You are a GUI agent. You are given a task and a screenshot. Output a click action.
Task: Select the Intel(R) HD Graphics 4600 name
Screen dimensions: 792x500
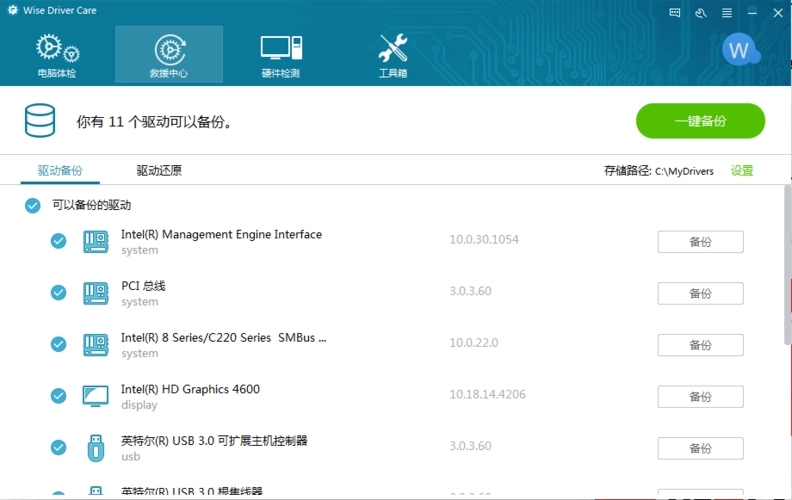[190, 389]
